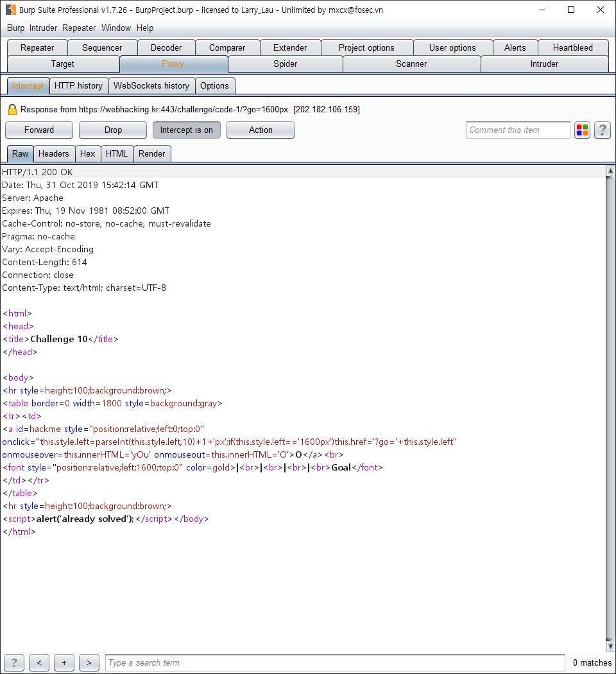Switch to the Comparer tab
Image resolution: width=616 pixels, height=674 pixels.
pyautogui.click(x=227, y=48)
